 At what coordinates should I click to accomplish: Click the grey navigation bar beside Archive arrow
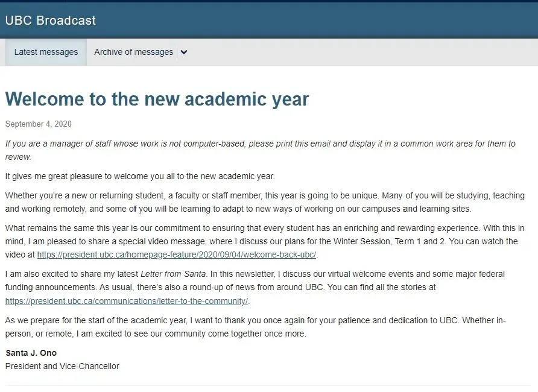pos(364,52)
